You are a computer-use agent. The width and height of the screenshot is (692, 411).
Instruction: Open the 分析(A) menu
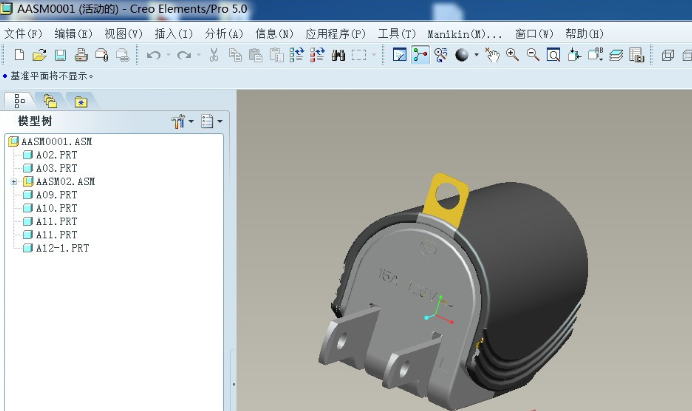223,33
